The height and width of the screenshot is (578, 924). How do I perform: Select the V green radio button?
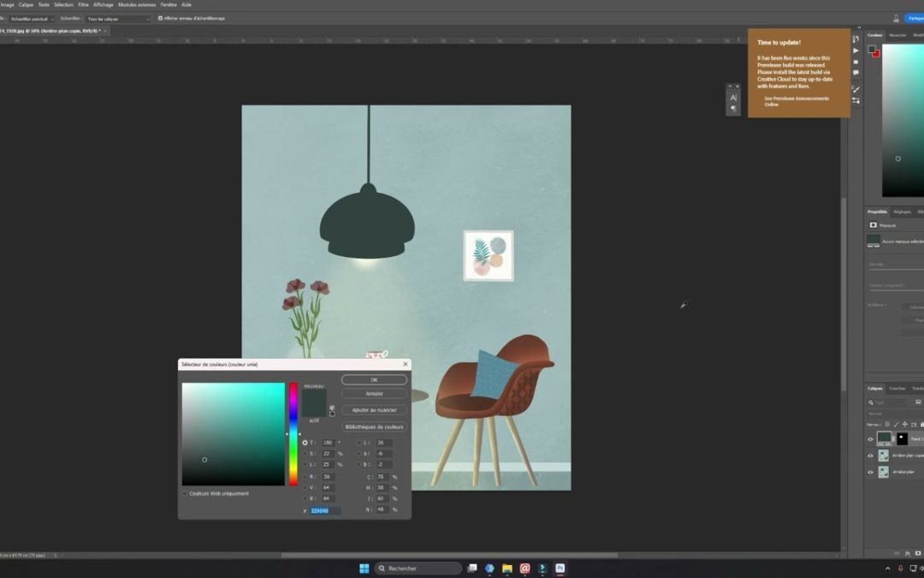pos(305,488)
